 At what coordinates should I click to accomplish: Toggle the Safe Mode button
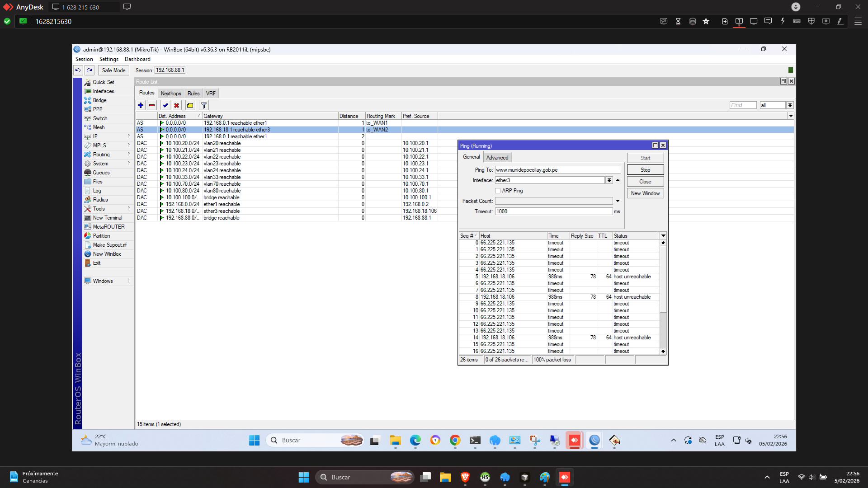click(x=113, y=70)
